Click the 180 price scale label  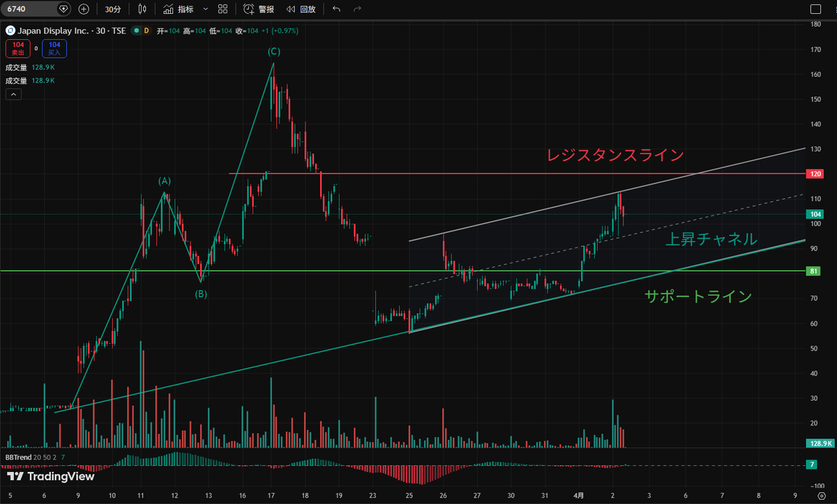point(815,24)
